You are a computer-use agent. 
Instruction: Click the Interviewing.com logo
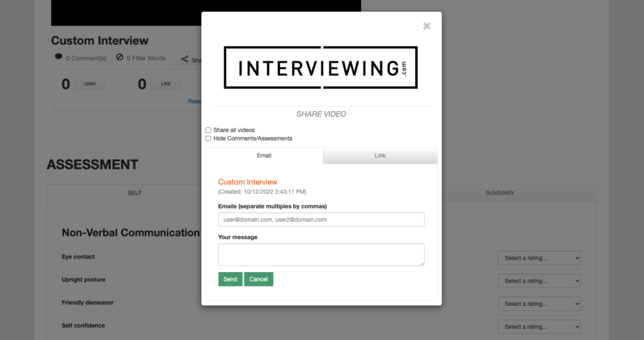(x=321, y=67)
